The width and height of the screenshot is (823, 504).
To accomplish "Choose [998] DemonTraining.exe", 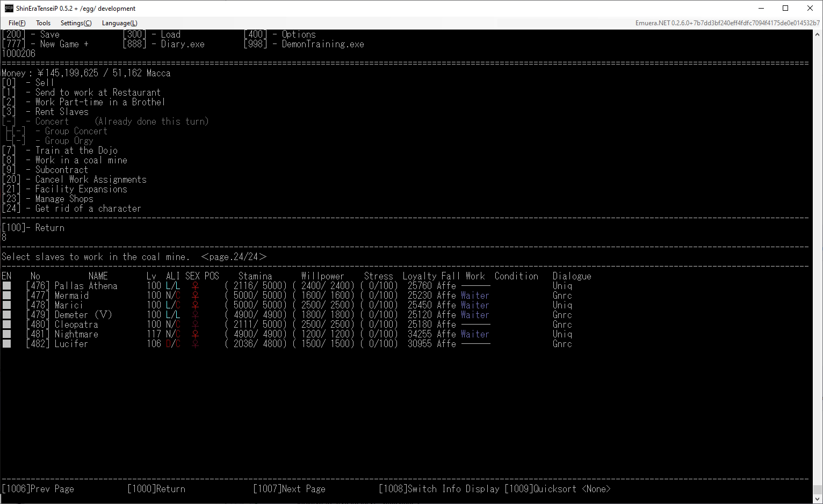I will tap(304, 44).
